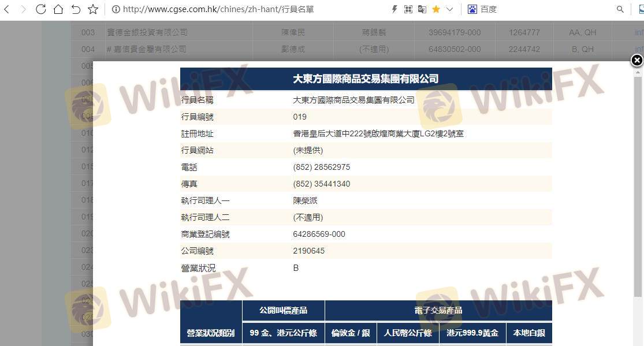Click the phone number (852) 28562975
Image resolution: width=644 pixels, height=346 pixels.
(321, 167)
